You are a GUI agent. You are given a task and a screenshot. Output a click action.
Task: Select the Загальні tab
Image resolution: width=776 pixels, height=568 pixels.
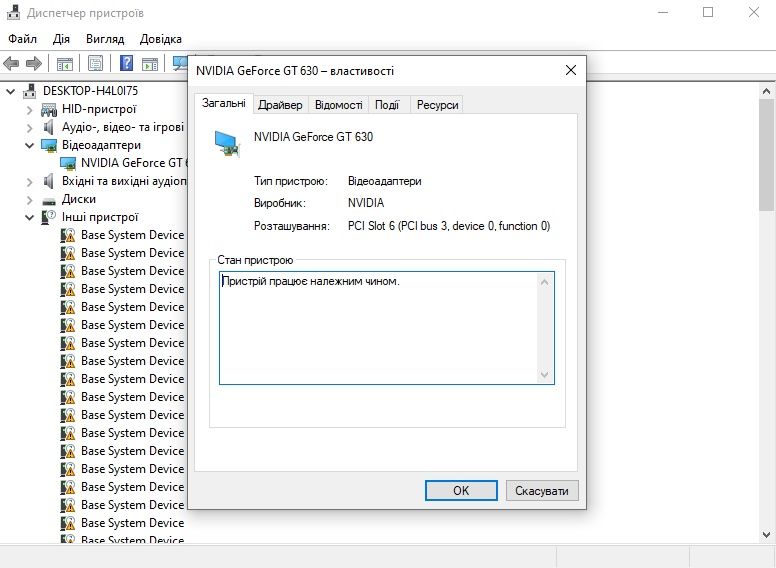point(224,103)
